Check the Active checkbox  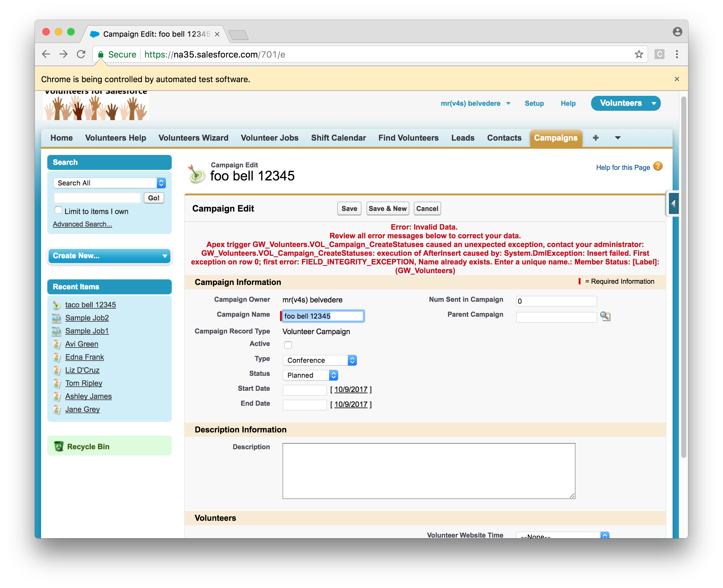click(288, 345)
